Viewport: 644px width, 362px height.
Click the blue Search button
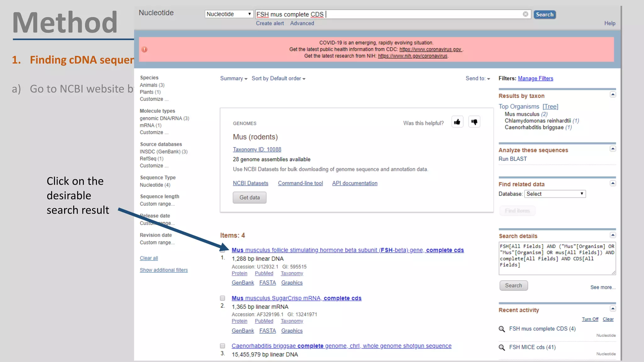(545, 14)
